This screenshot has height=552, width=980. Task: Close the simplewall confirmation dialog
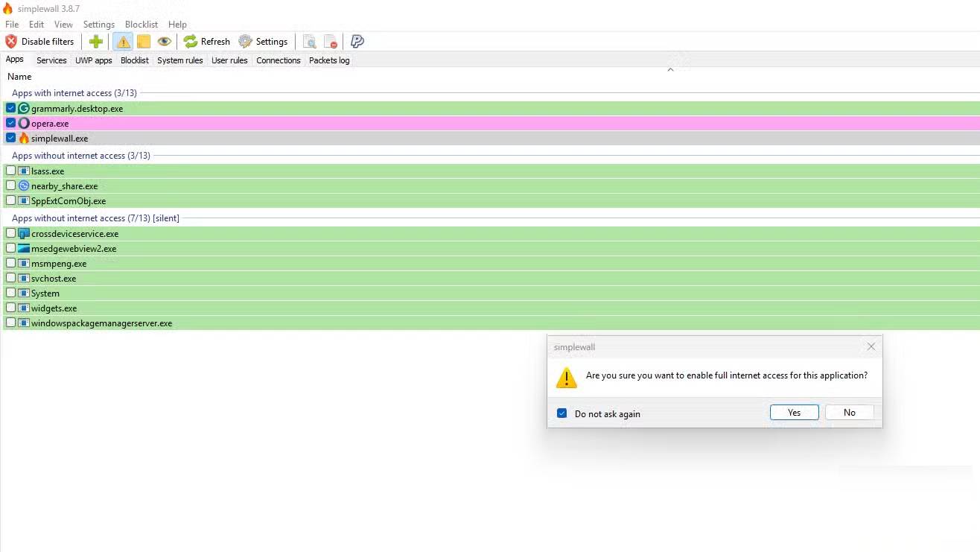pyautogui.click(x=871, y=346)
